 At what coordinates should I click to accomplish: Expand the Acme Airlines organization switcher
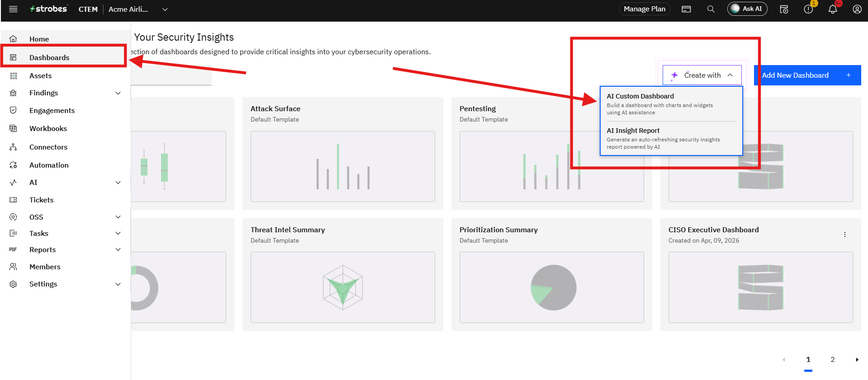[165, 9]
